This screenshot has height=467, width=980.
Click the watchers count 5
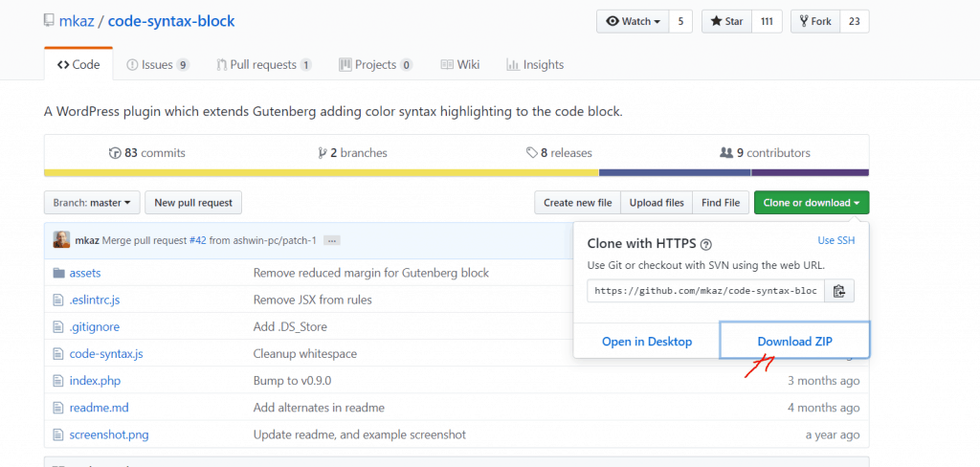point(680,21)
